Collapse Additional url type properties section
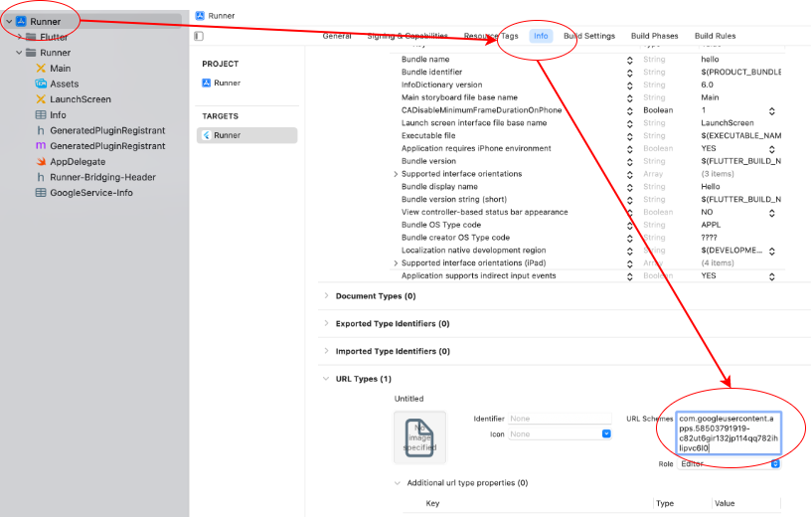812x518 pixels. [x=398, y=483]
